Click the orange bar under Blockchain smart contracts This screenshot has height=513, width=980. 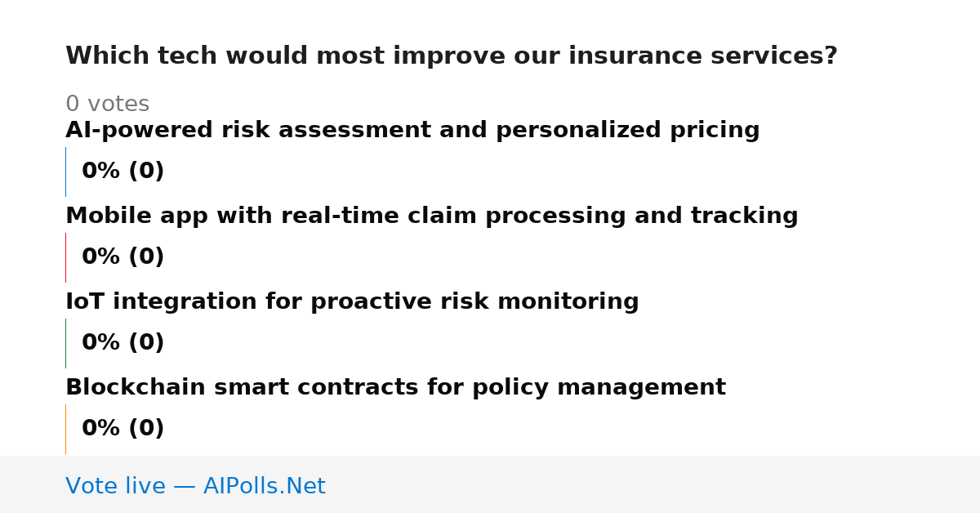click(x=65, y=429)
